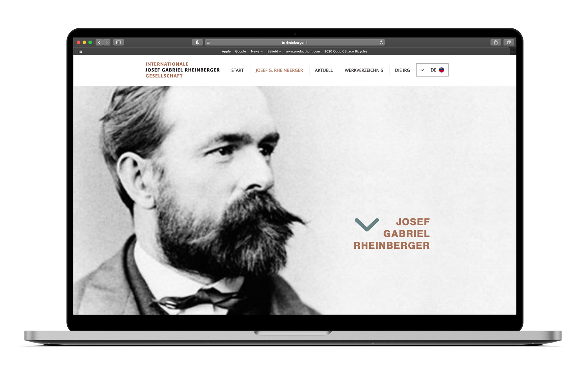Toggle the Safari sidebar icon
Image resolution: width=588 pixels, height=381 pixels.
pos(119,42)
